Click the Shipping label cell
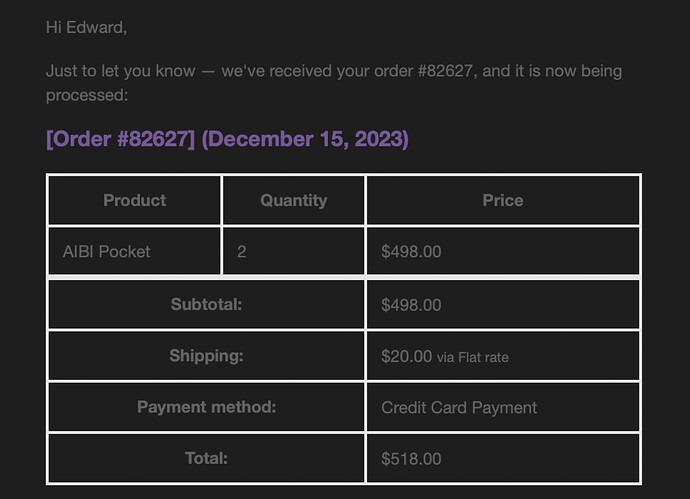Viewport: 690px width, 499px height. (x=206, y=356)
